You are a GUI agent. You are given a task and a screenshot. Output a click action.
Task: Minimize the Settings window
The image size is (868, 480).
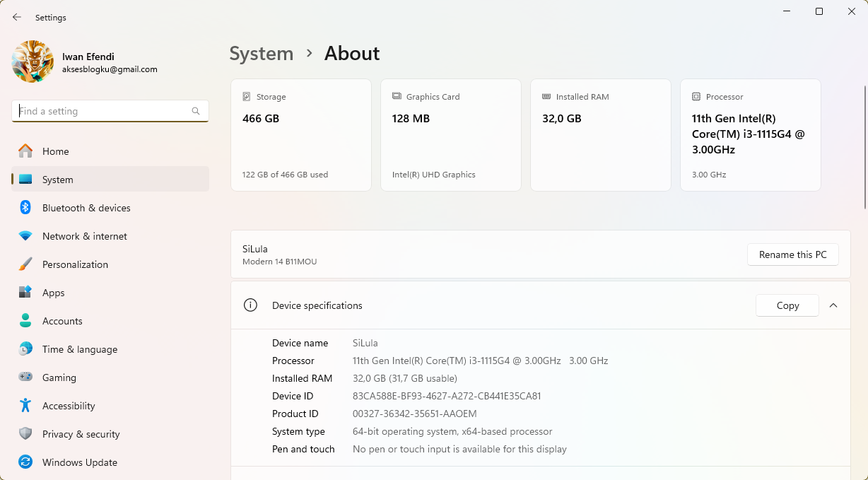click(x=787, y=11)
